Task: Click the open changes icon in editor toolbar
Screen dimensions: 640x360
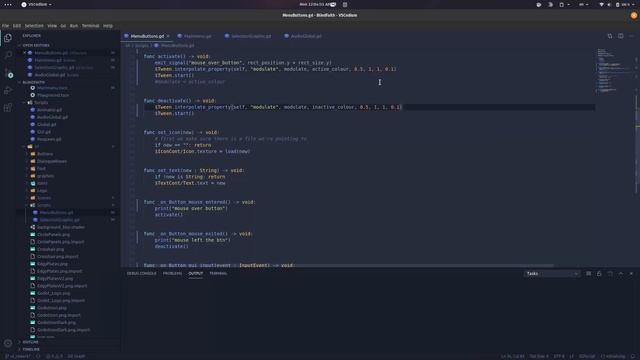Action: [610, 36]
